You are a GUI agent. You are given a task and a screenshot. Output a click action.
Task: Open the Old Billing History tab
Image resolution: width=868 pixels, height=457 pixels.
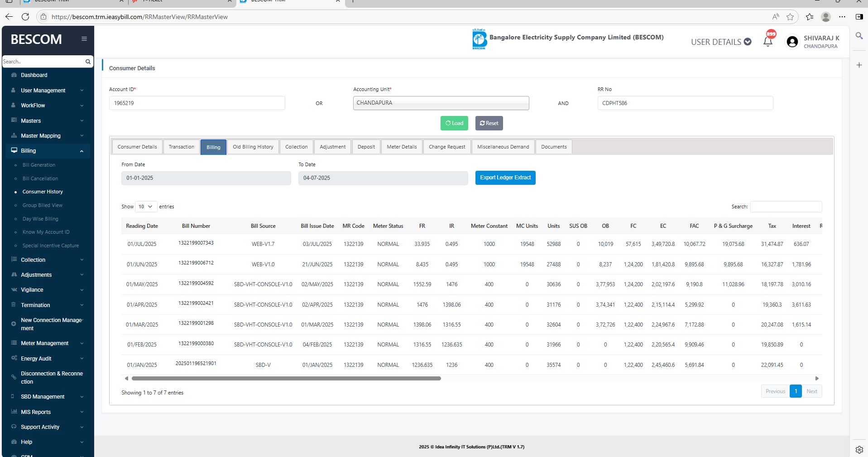click(253, 147)
